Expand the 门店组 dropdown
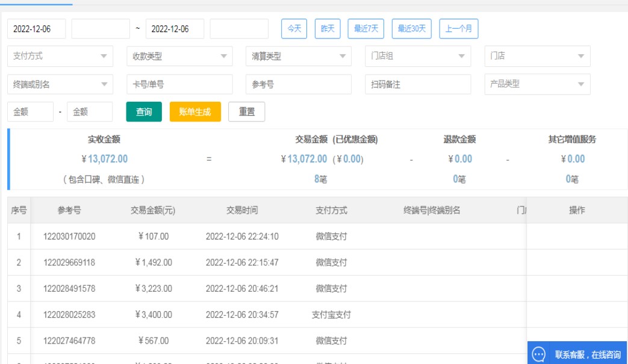The width and height of the screenshot is (628, 364). tap(417, 56)
